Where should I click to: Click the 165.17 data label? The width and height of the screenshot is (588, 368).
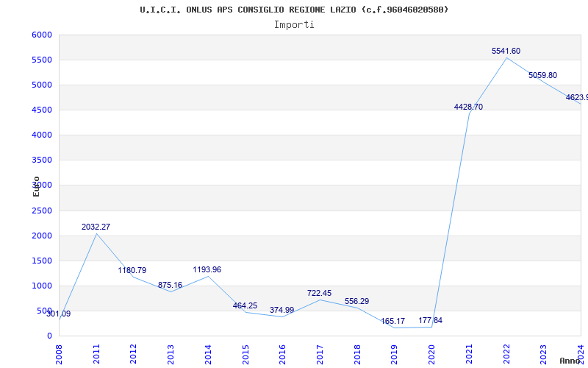click(x=392, y=322)
